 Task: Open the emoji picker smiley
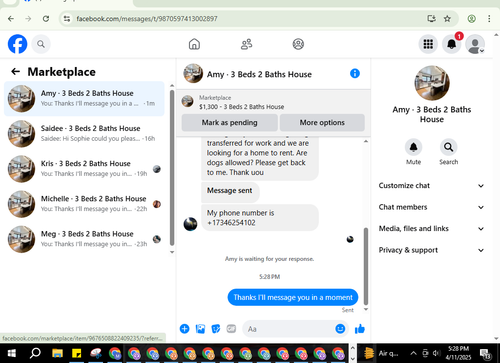340,329
